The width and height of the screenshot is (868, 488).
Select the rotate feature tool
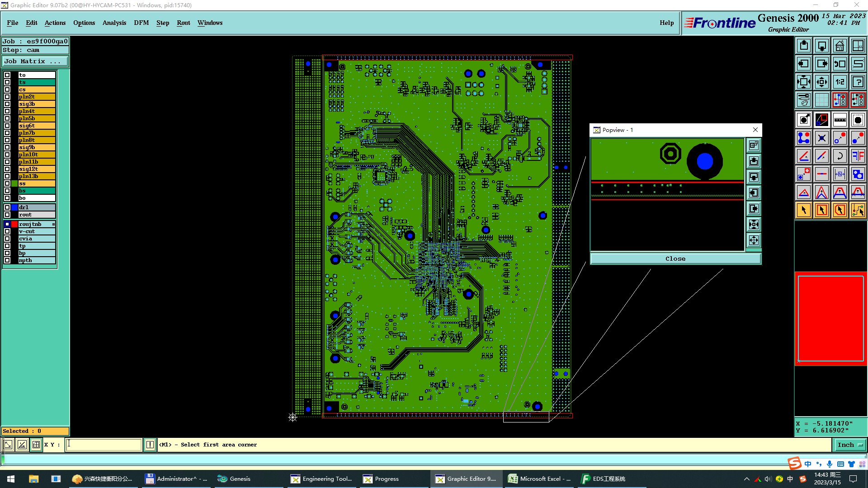pyautogui.click(x=840, y=156)
